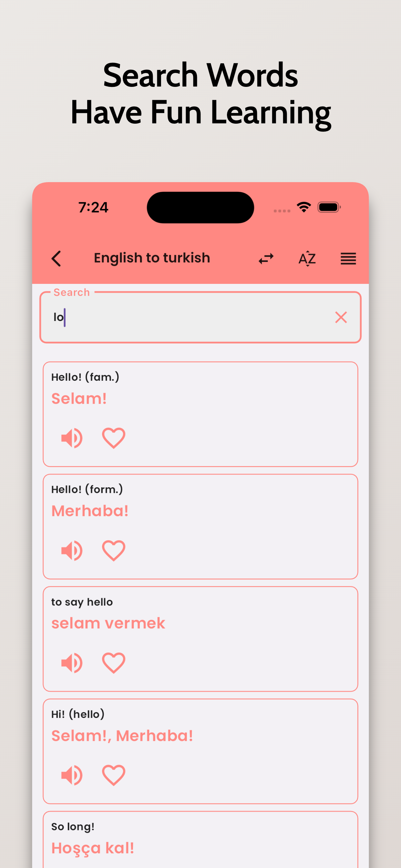Select the text 'Selam!, Merhaba!'
401x868 pixels.
click(x=122, y=736)
